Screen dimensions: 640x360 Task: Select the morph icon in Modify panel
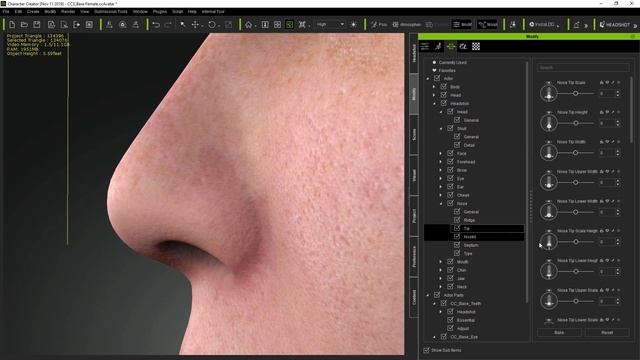(x=451, y=47)
